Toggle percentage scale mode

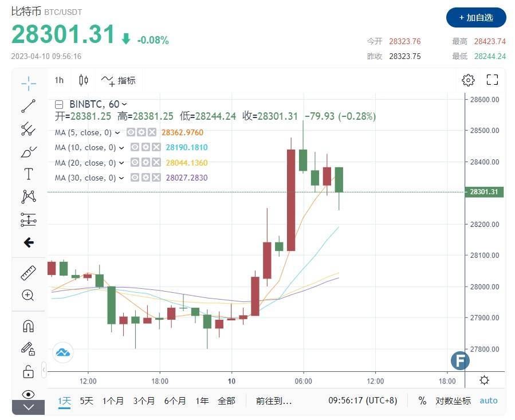coord(422,401)
